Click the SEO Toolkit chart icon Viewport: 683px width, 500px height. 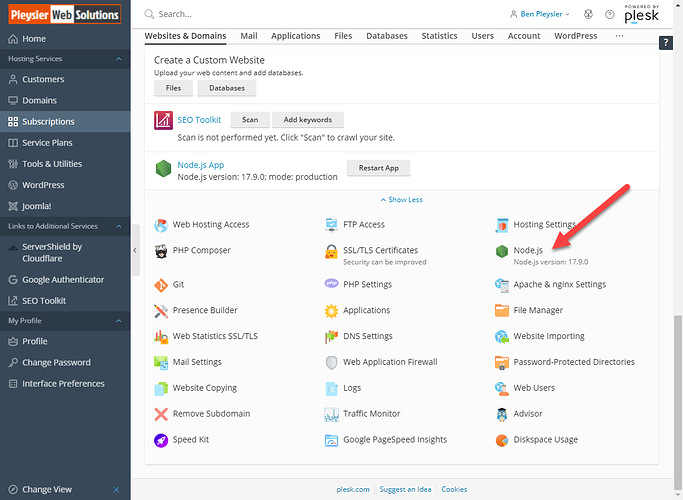pos(163,121)
